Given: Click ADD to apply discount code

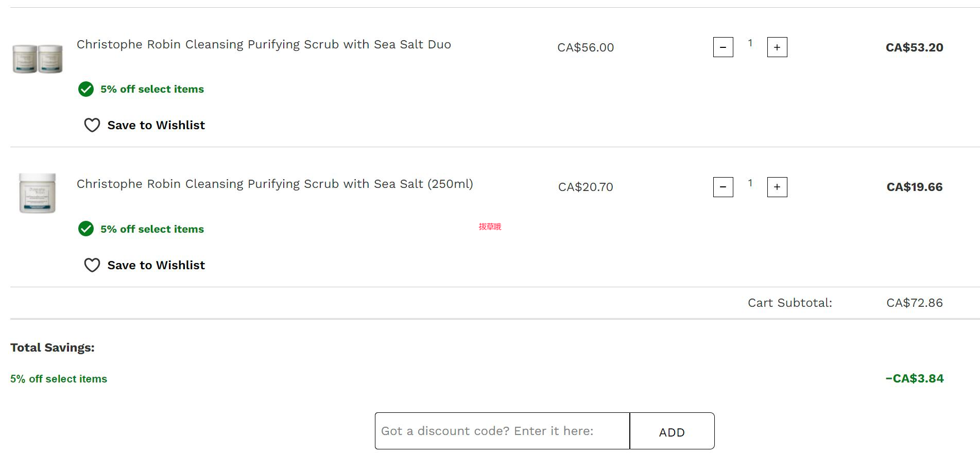Looking at the screenshot, I should pos(672,431).
